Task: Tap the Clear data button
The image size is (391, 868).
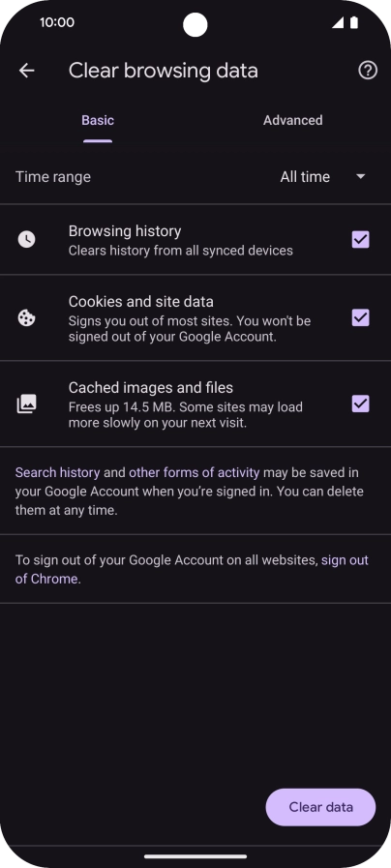Action: click(320, 807)
